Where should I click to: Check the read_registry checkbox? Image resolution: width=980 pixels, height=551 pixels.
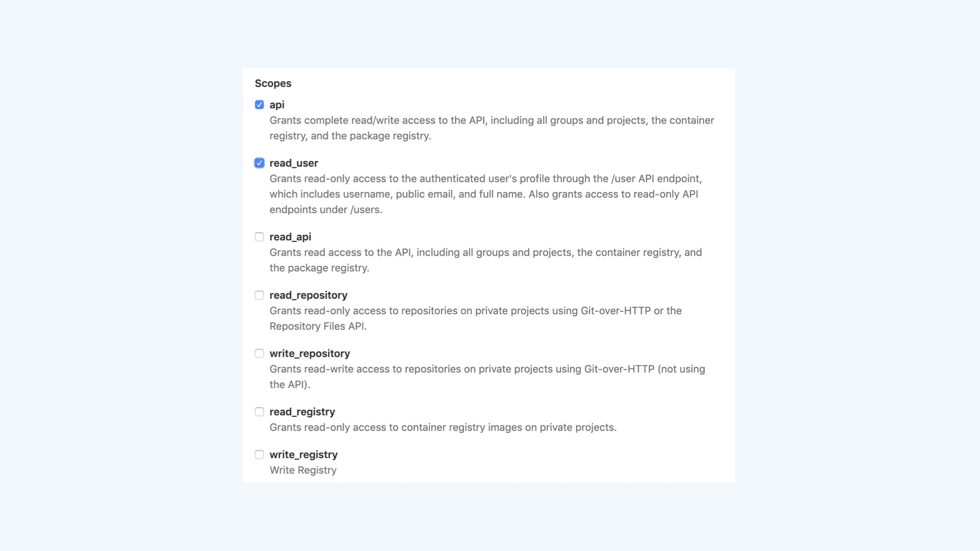coord(259,411)
